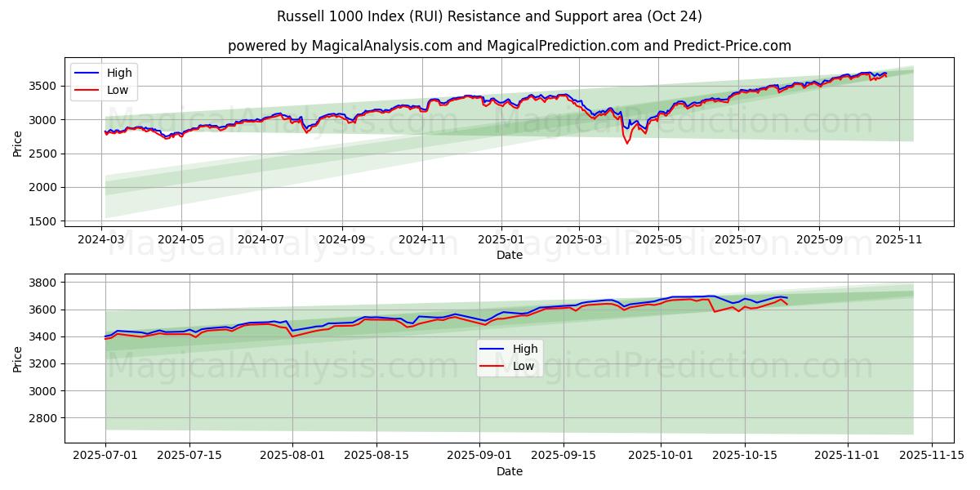
Task: Click the 2025-07-01 tick on bottom date axis
Action: [x=105, y=456]
